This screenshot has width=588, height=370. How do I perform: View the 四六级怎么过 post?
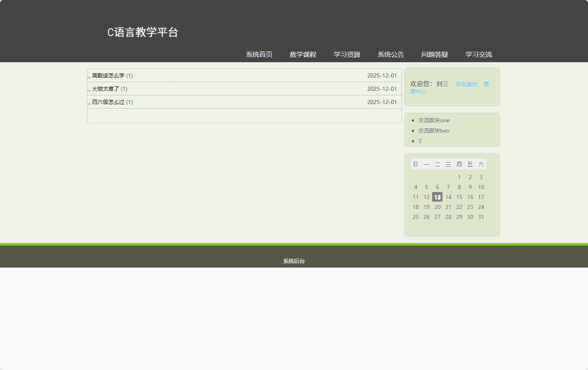click(x=108, y=102)
